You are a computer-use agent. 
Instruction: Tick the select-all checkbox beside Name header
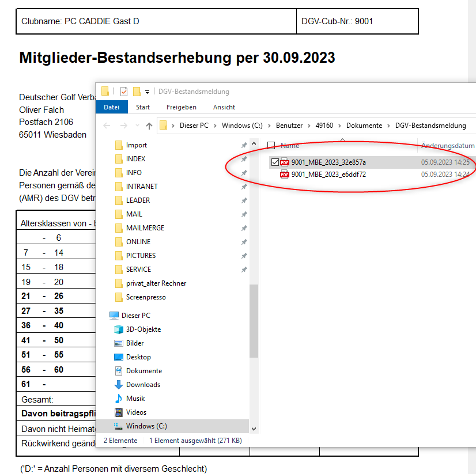pyautogui.click(x=271, y=146)
